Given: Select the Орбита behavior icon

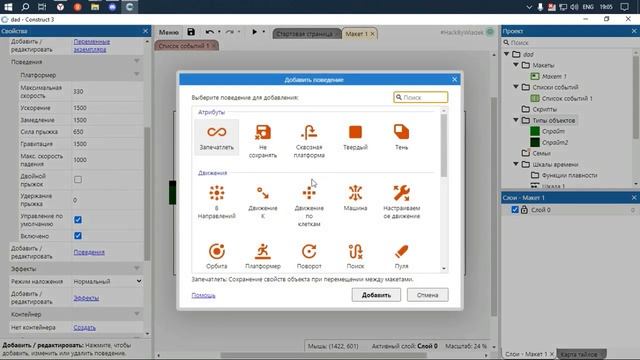Looking at the screenshot, I should (x=216, y=251).
